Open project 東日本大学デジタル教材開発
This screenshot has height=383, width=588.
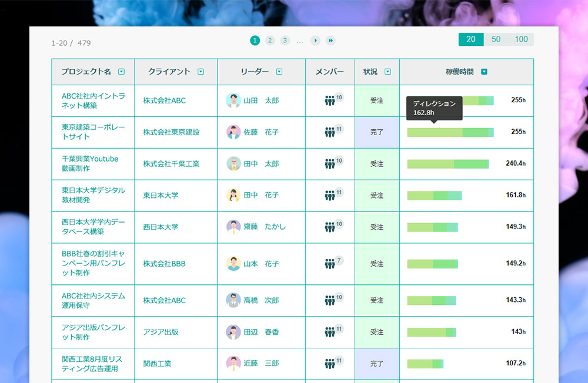point(93,195)
